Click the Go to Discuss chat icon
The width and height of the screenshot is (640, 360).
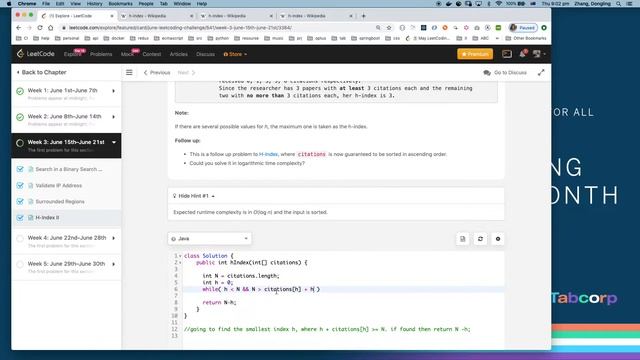point(487,73)
